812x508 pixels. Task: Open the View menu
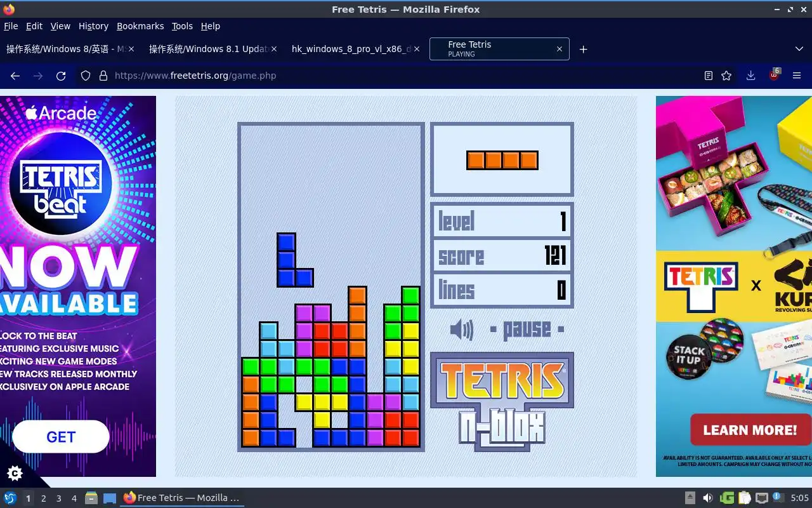[60, 26]
